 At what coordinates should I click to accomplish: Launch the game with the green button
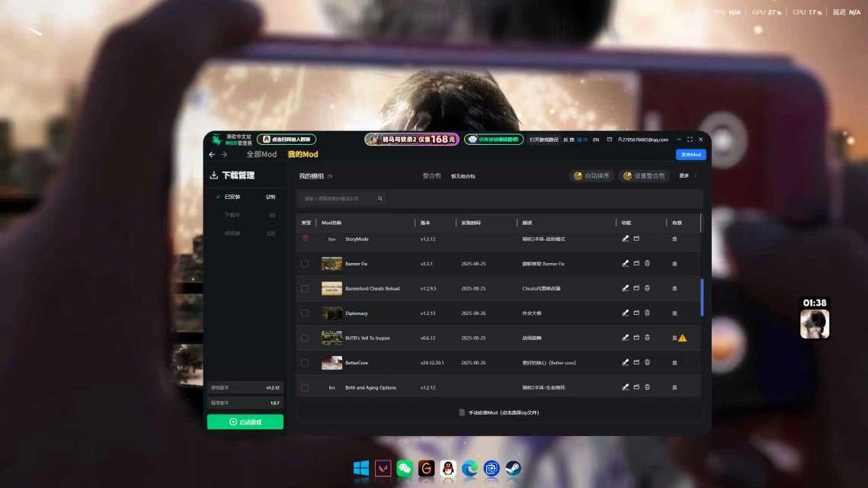click(245, 422)
